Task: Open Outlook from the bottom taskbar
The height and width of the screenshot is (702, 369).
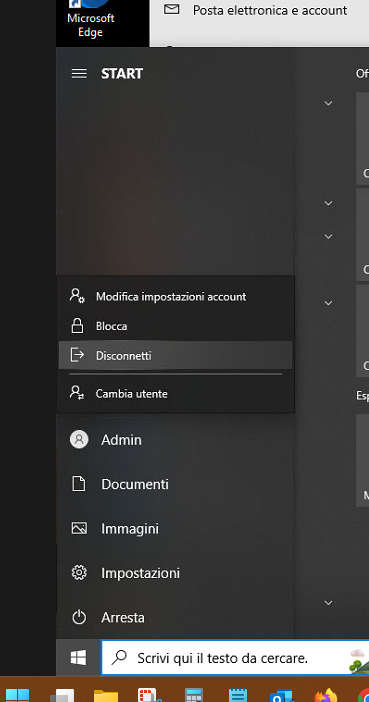Action: [281, 695]
